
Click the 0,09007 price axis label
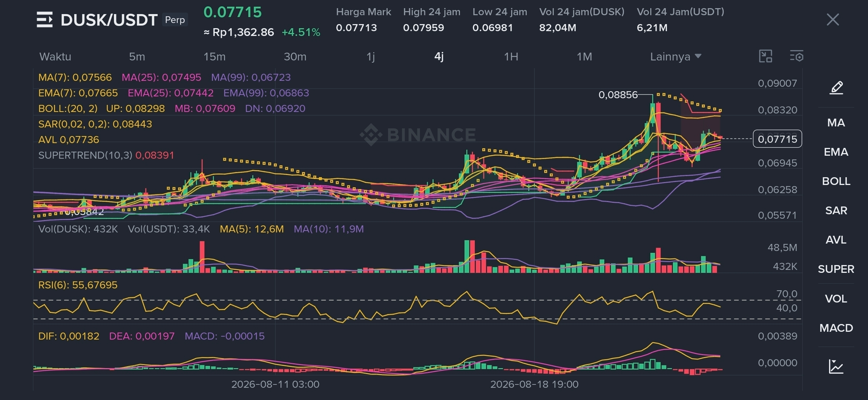pyautogui.click(x=777, y=83)
